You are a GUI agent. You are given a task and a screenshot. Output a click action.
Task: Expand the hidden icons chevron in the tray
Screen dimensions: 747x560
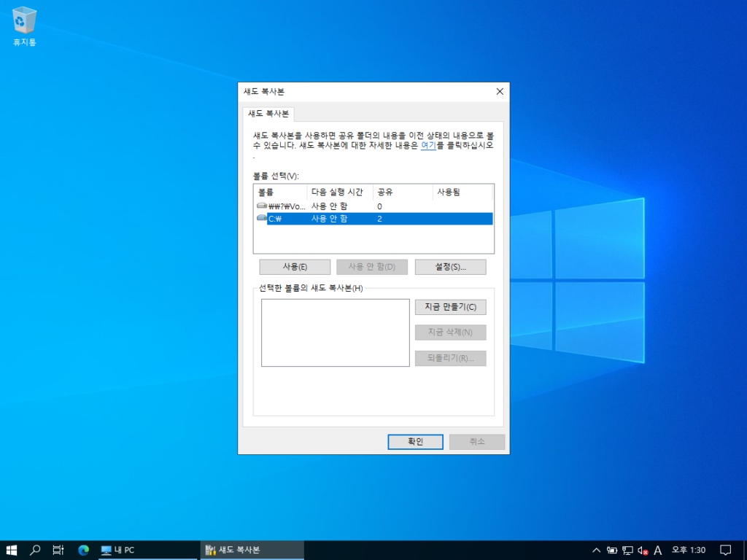(x=596, y=550)
